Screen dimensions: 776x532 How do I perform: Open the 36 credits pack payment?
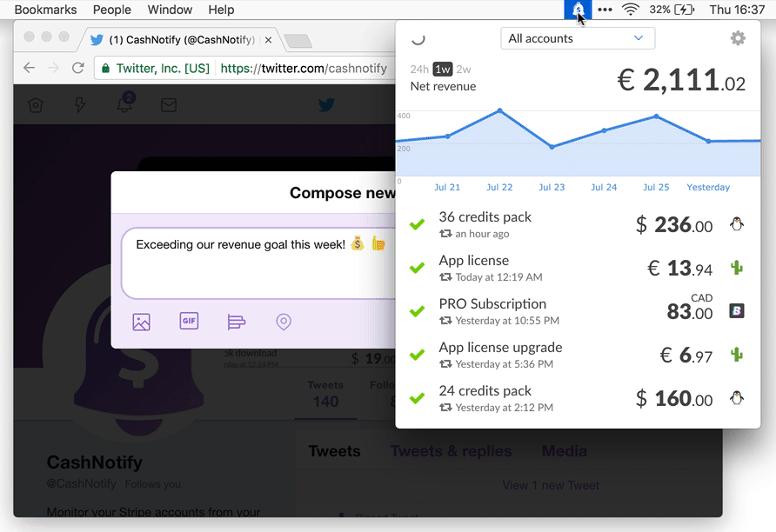578,224
